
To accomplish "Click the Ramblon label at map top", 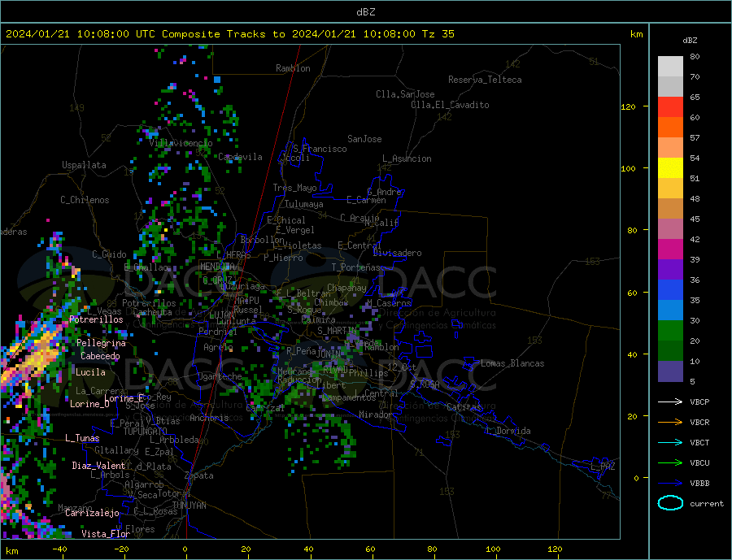I will pyautogui.click(x=293, y=68).
